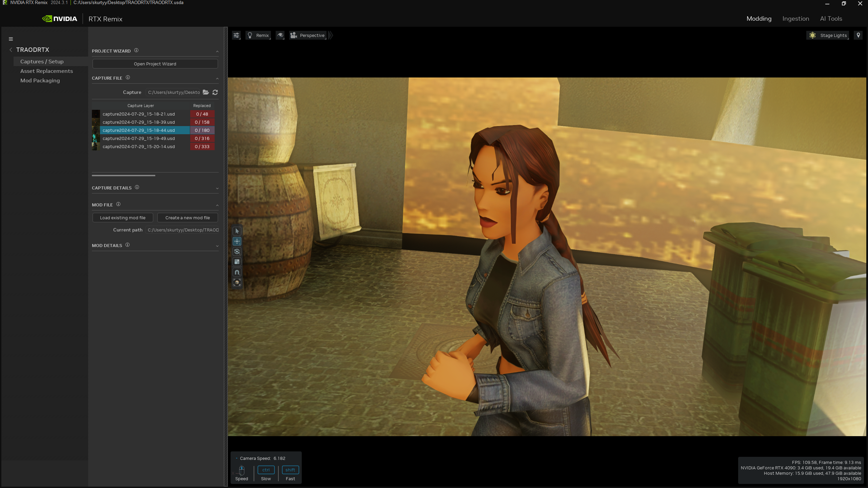Select the arrow Select tool
Viewport: 868px width, 488px height.
237,231
